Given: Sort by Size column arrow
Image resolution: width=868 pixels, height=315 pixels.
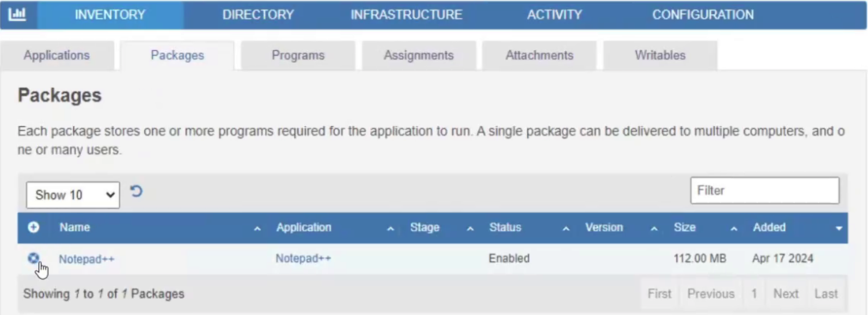Looking at the screenshot, I should click(734, 228).
